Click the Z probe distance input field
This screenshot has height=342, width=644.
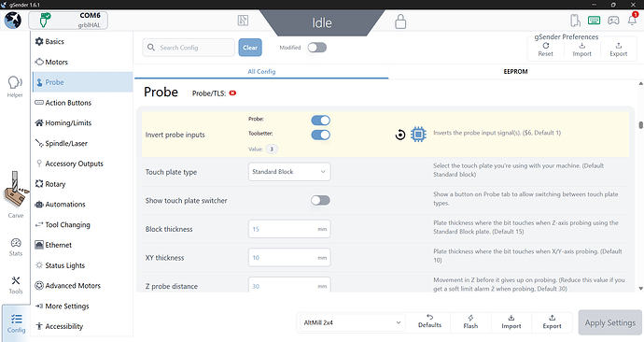[289, 285]
